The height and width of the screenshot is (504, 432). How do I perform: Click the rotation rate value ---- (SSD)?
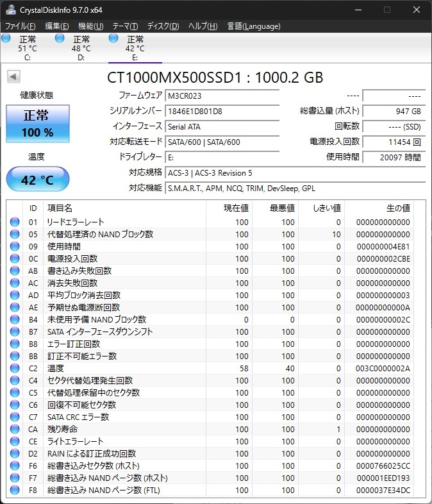pyautogui.click(x=394, y=127)
